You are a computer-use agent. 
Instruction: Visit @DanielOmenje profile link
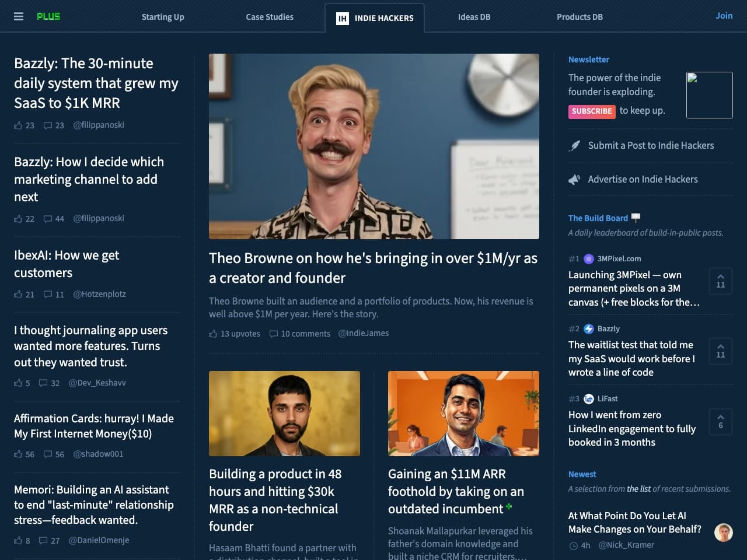99,541
